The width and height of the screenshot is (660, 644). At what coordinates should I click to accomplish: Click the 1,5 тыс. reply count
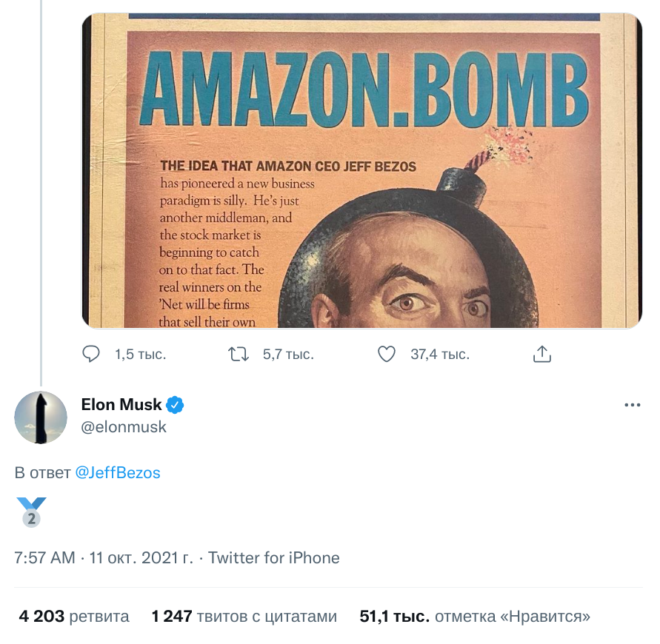coord(140,355)
